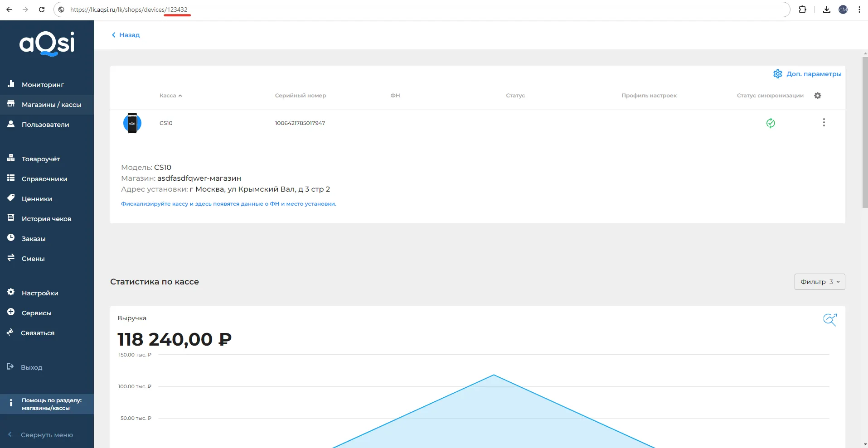The height and width of the screenshot is (448, 868).
Task: Open the three-dot menu for CS10 row
Action: [824, 123]
